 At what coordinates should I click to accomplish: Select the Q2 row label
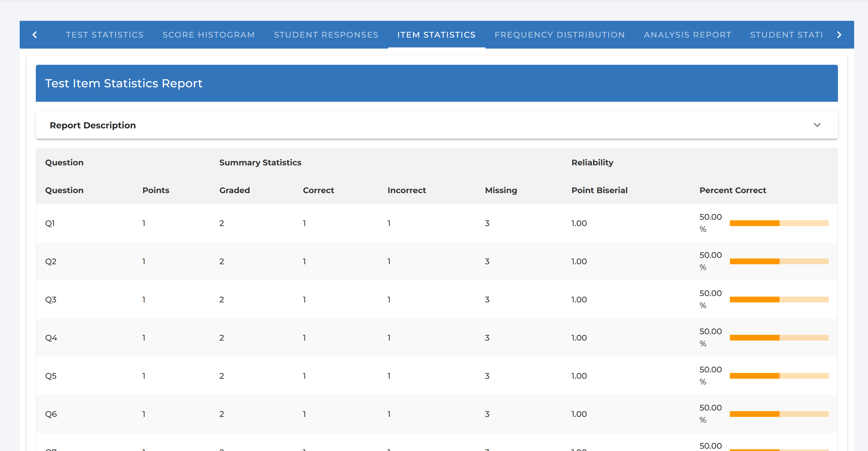51,261
